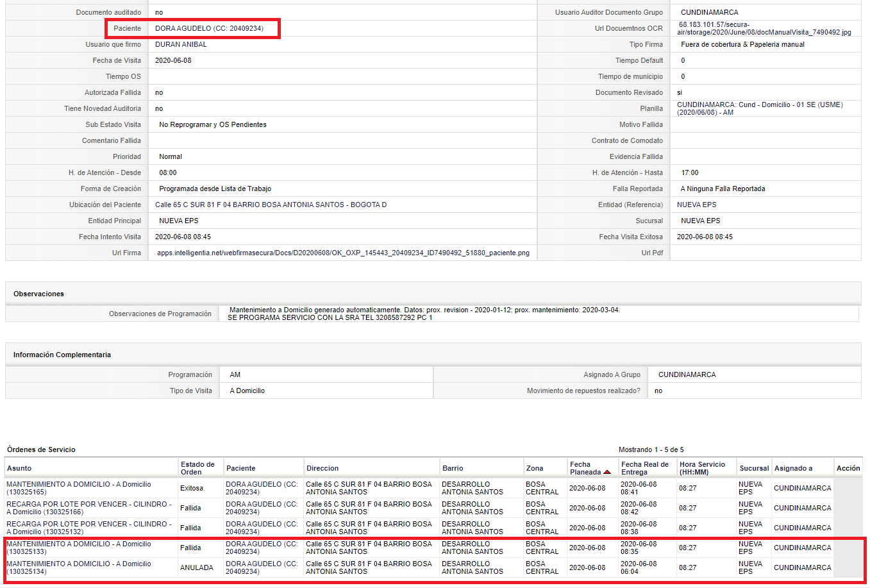Click the Hora Servicio (HH:MM) column header
Image resolution: width=870 pixels, height=588 pixels.
(702, 468)
